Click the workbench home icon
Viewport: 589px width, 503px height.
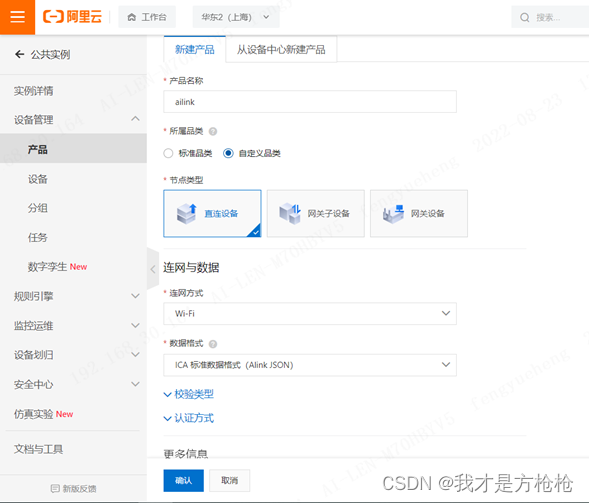(x=131, y=17)
